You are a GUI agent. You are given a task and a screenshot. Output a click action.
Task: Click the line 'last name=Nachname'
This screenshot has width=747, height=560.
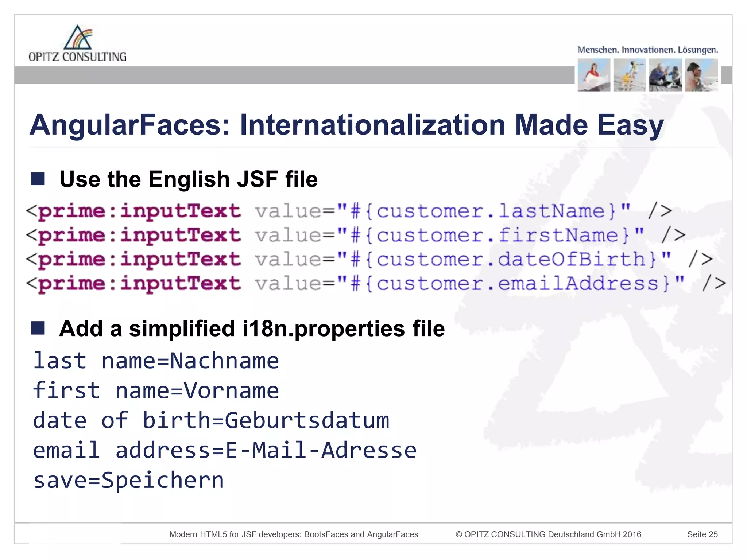click(156, 361)
